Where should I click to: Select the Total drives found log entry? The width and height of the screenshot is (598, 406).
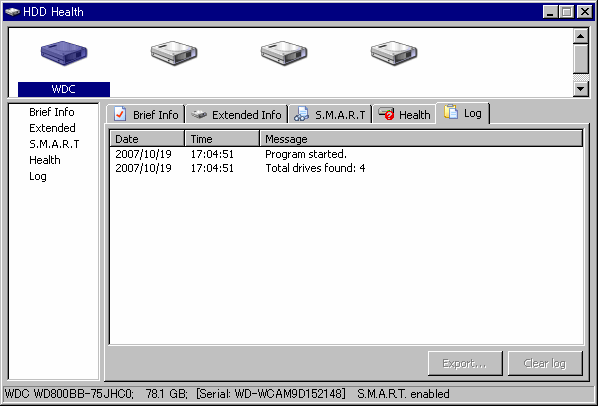346,168
